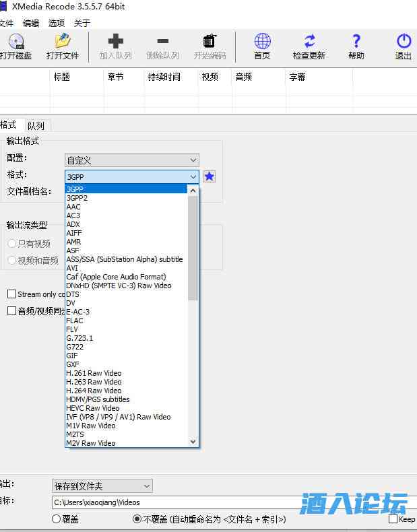Click the Open File (打开文件) icon
This screenshot has width=417, height=532.
63,42
